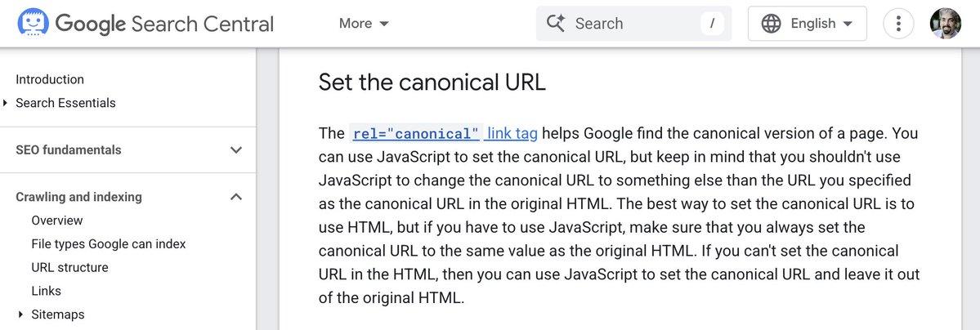The width and height of the screenshot is (980, 330).
Task: Open the three-dot options menu
Action: click(898, 24)
